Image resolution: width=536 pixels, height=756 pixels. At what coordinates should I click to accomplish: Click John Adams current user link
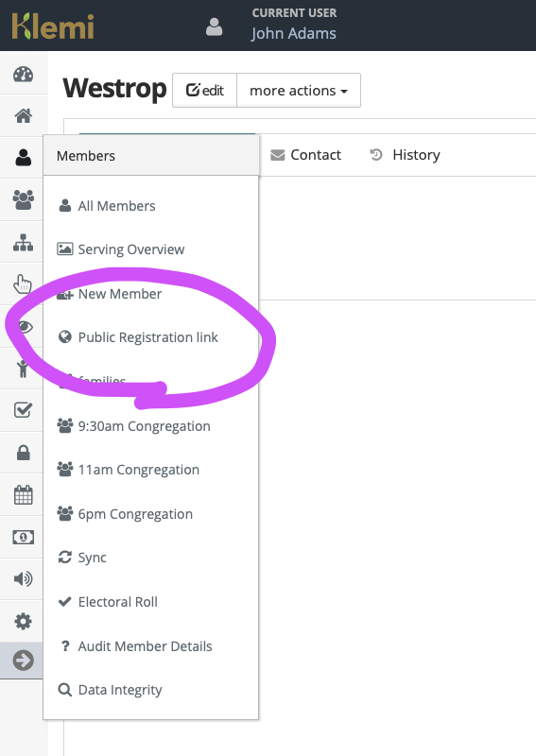(x=293, y=33)
